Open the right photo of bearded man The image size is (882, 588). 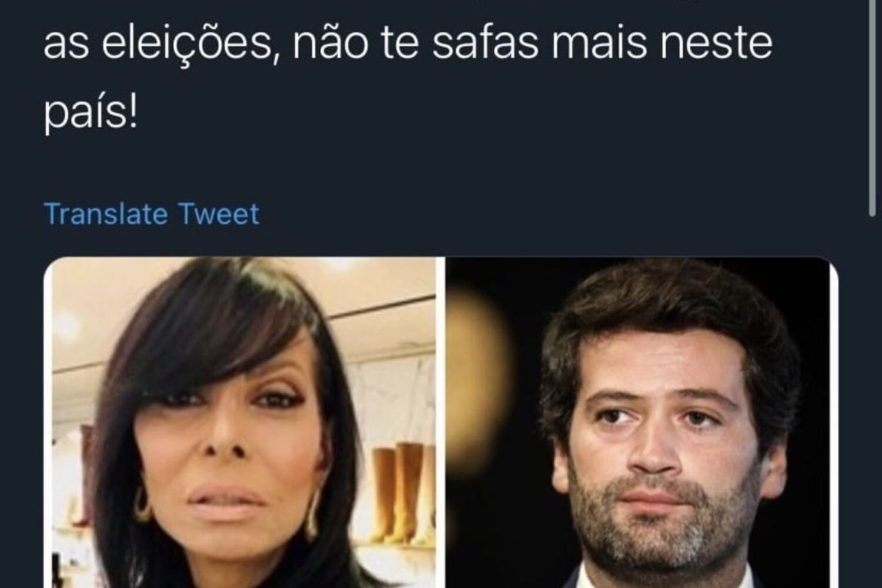[641, 422]
